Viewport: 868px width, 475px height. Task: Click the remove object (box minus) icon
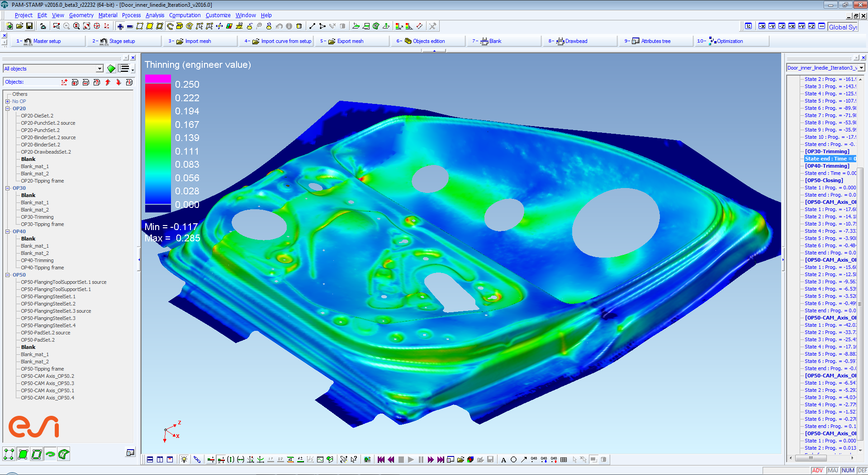[x=86, y=82]
